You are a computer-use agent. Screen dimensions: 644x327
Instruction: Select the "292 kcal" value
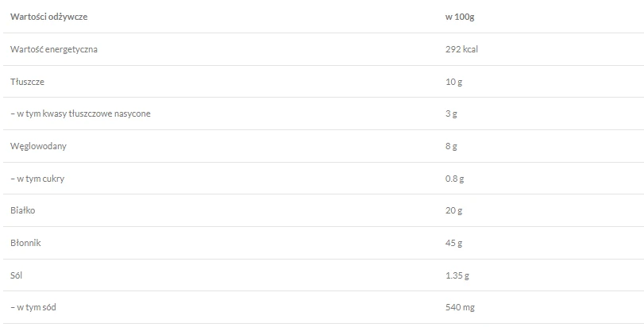[x=461, y=49]
